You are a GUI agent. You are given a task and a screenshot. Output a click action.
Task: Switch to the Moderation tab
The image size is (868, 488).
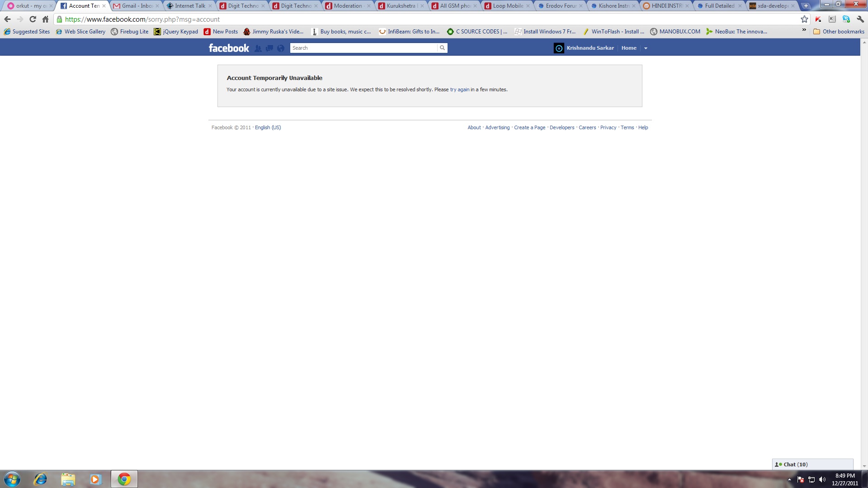click(347, 6)
